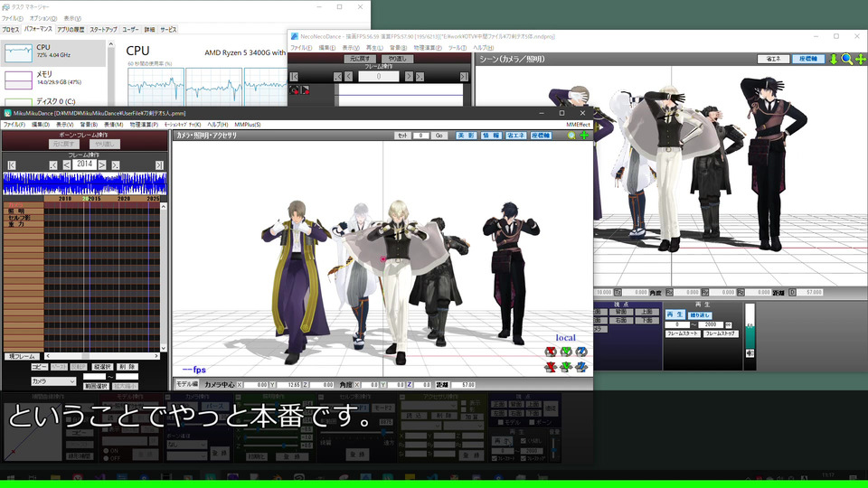Click コピー button in MikuMikuDance

pyautogui.click(x=39, y=367)
